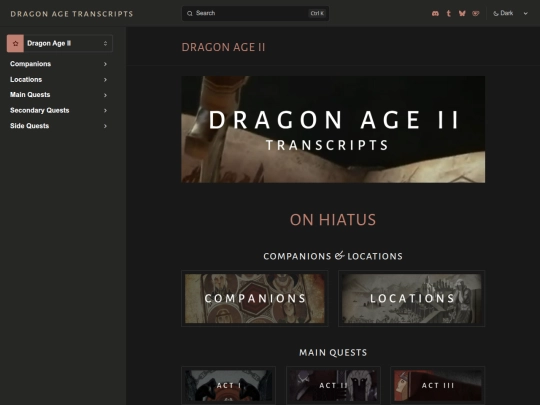Open the Bluesky butterfly icon
The width and height of the screenshot is (540, 405).
point(462,13)
